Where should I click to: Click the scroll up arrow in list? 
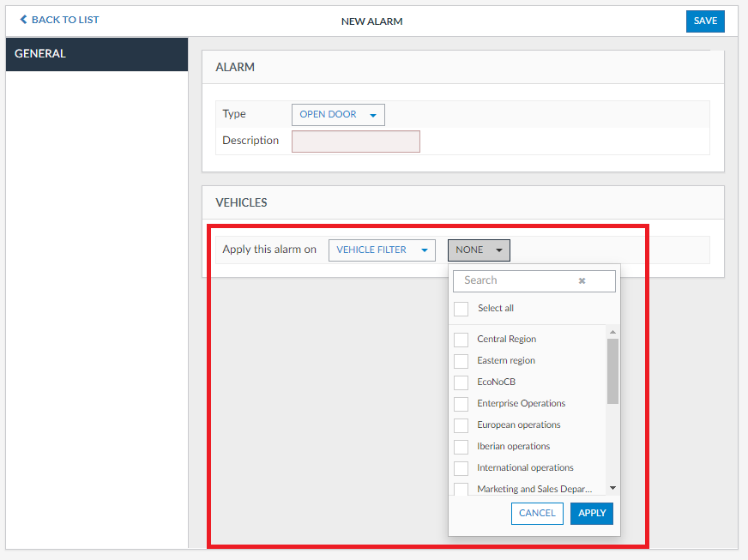612,332
